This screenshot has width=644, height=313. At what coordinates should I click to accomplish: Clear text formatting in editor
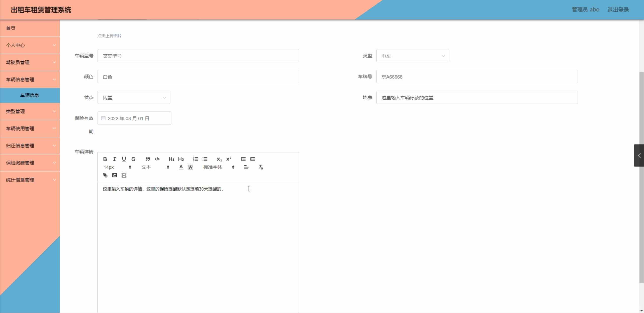point(261,167)
